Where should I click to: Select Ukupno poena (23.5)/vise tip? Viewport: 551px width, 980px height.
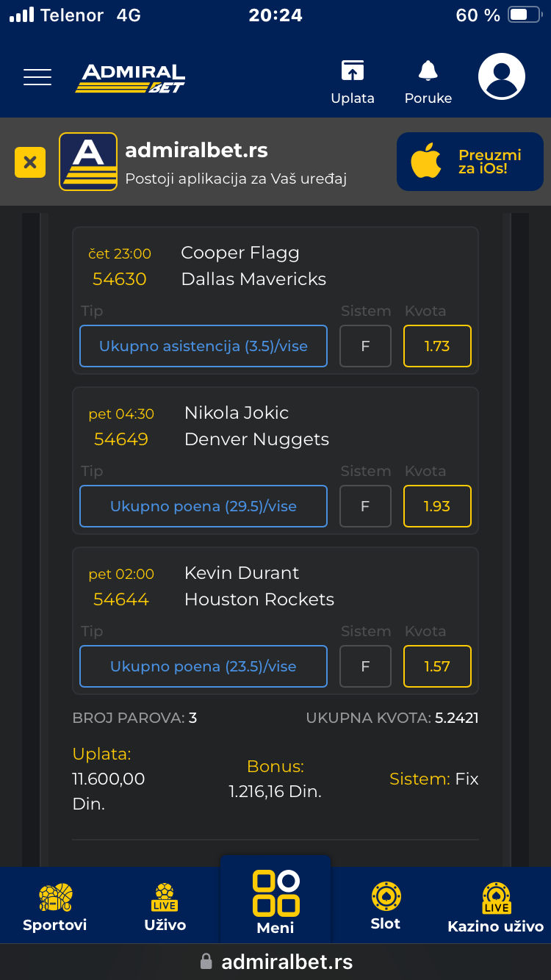pos(204,666)
